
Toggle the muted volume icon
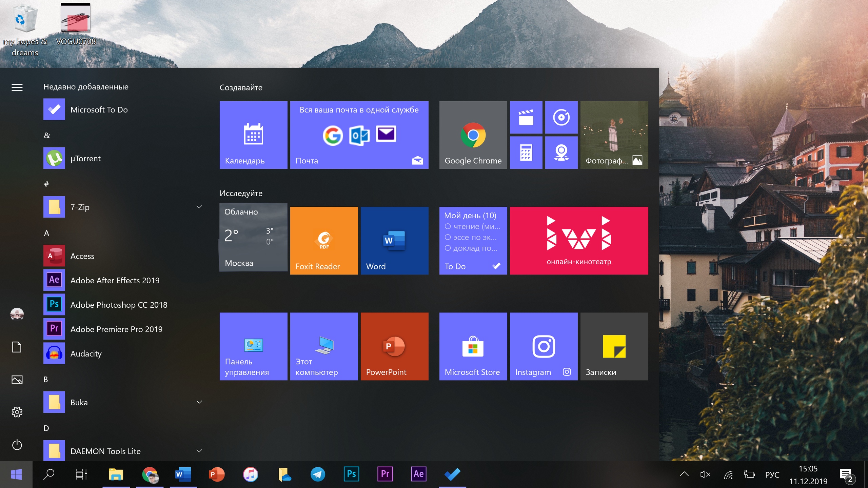705,474
